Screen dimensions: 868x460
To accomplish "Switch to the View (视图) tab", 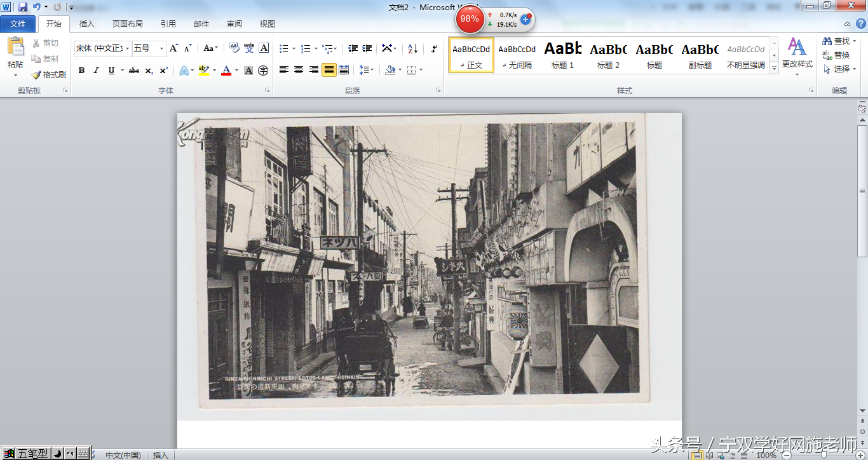I will (x=268, y=24).
